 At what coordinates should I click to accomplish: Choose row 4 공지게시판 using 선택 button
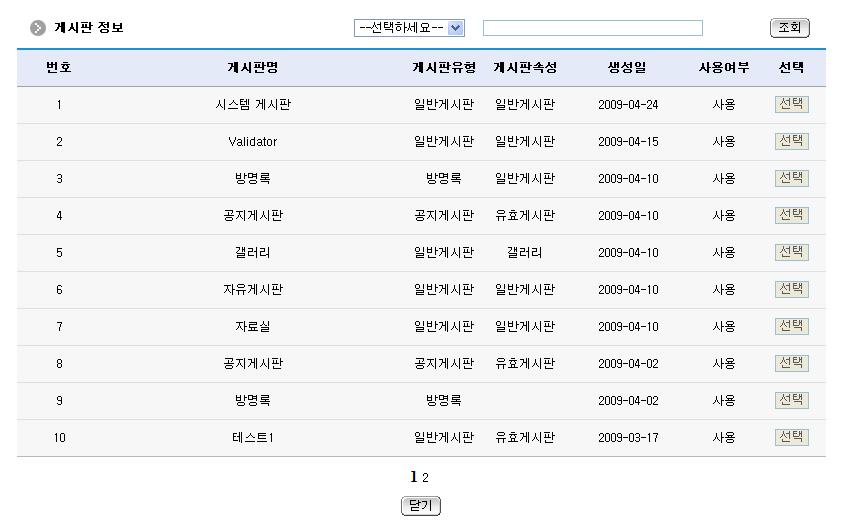tap(791, 215)
